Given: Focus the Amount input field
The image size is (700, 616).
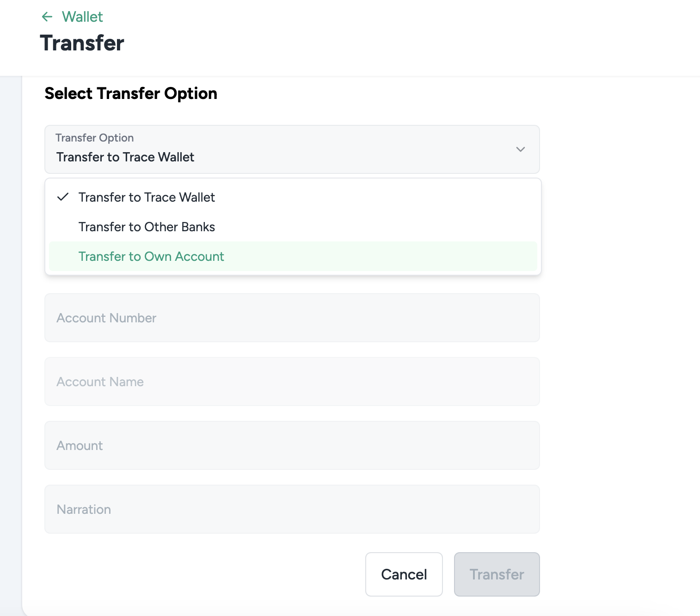Looking at the screenshot, I should 292,446.
